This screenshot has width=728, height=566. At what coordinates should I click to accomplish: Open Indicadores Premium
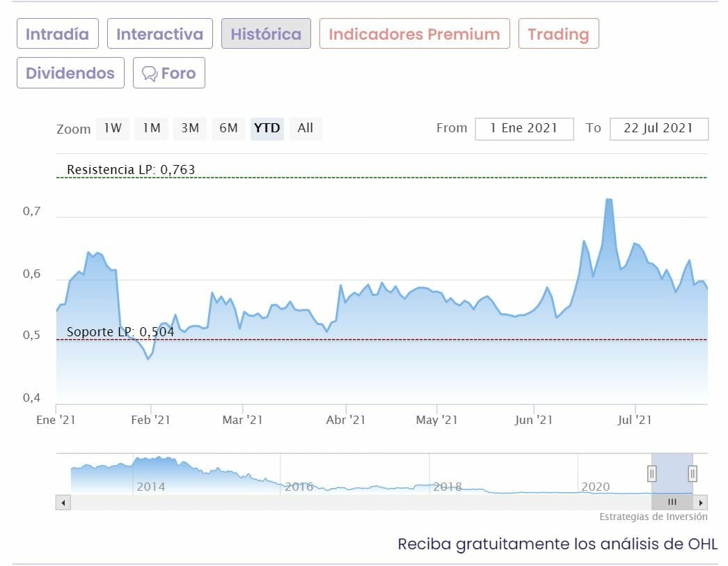(414, 33)
